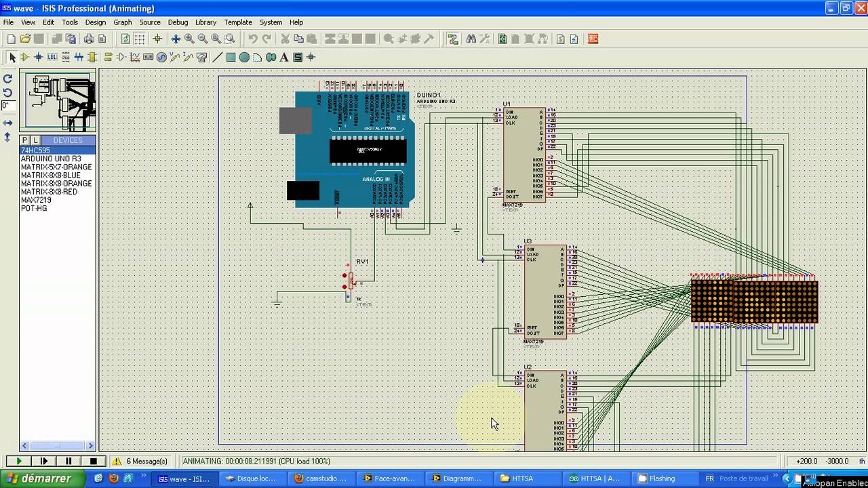Pause the running simulation

pyautogui.click(x=68, y=461)
